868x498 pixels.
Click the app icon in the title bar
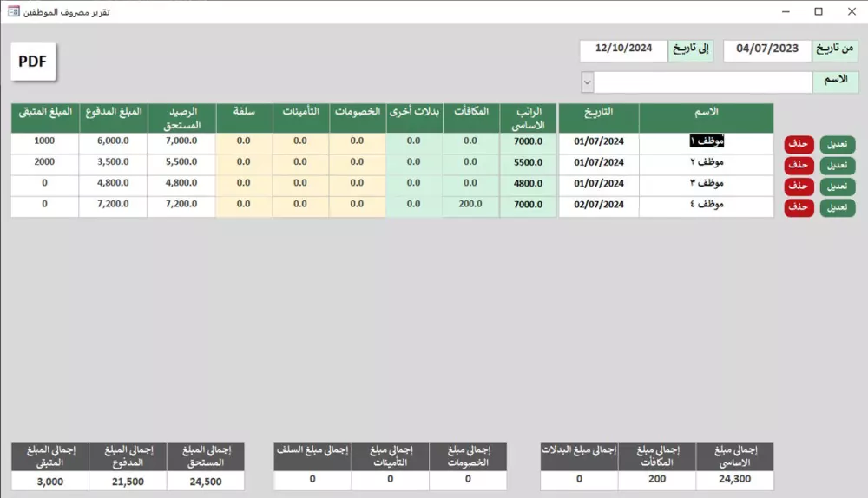tap(14, 11)
